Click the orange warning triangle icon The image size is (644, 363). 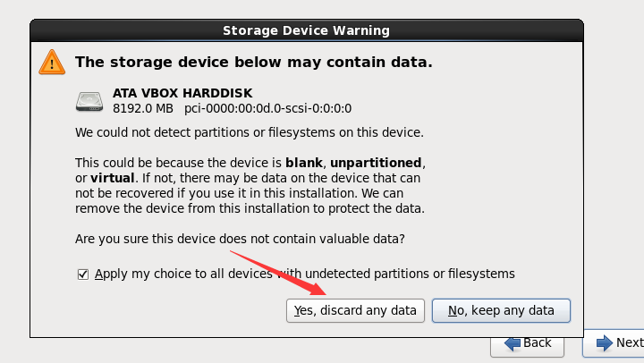point(52,62)
